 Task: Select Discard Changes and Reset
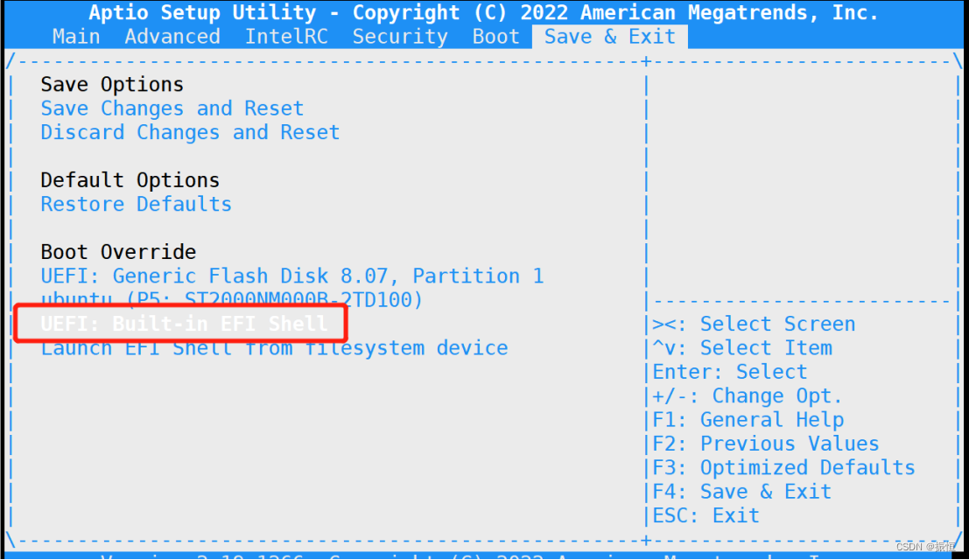tap(190, 133)
